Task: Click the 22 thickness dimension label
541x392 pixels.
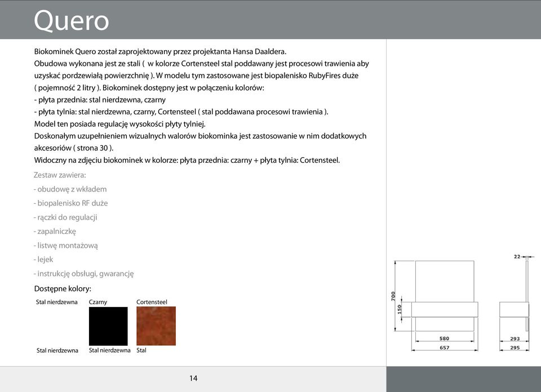Action: coord(517,256)
